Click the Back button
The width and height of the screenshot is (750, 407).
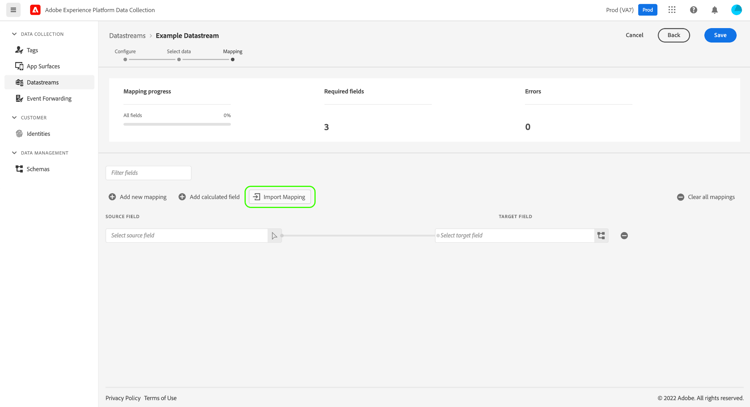click(x=673, y=35)
